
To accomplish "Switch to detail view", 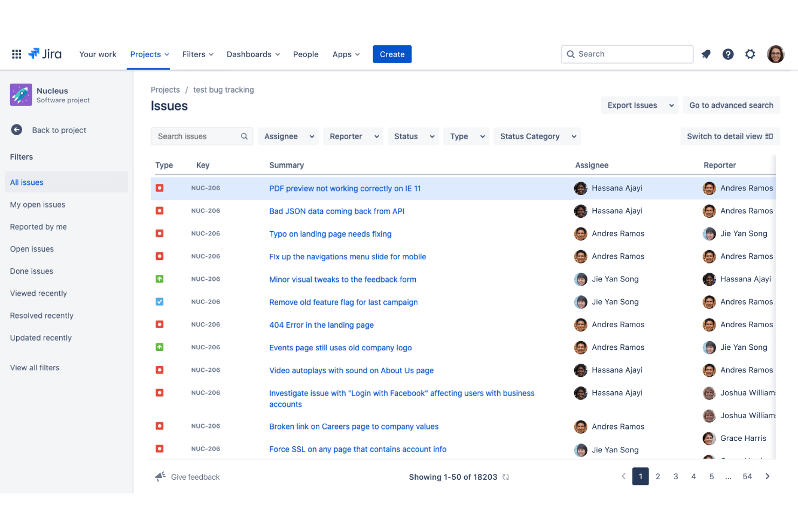I will [x=730, y=136].
